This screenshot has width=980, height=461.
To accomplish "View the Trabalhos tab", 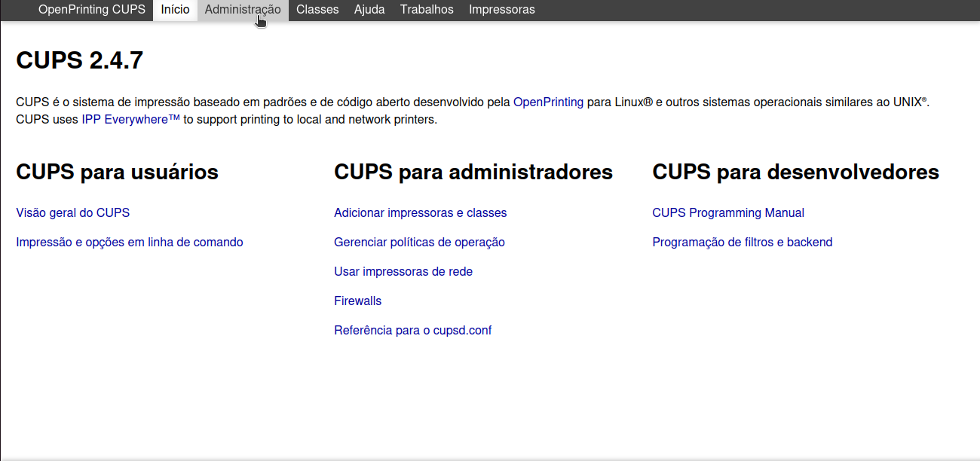I will coord(427,10).
